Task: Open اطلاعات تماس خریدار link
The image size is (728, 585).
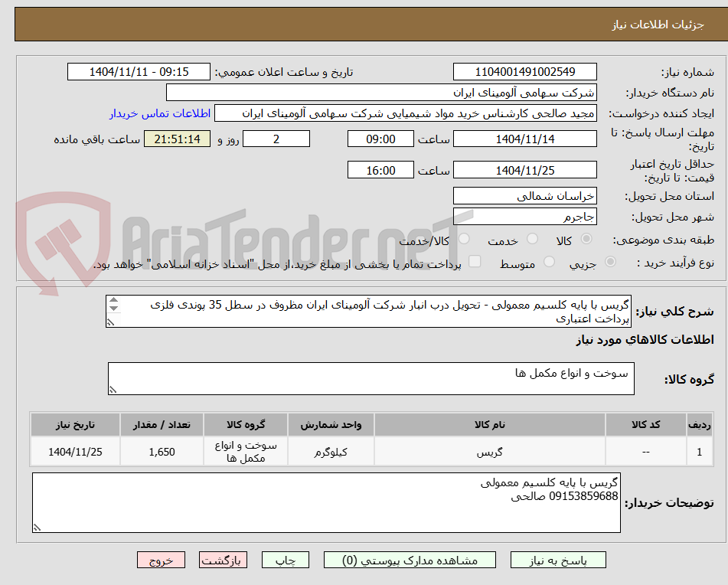Action: (160, 114)
